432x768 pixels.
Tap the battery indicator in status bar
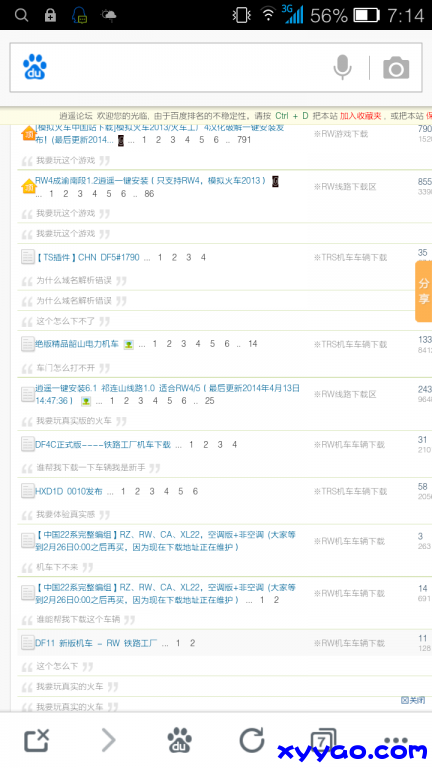click(x=367, y=15)
